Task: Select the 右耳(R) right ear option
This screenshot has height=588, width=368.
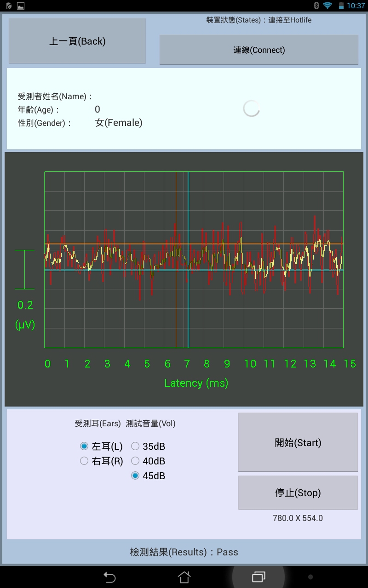Action: click(101, 461)
